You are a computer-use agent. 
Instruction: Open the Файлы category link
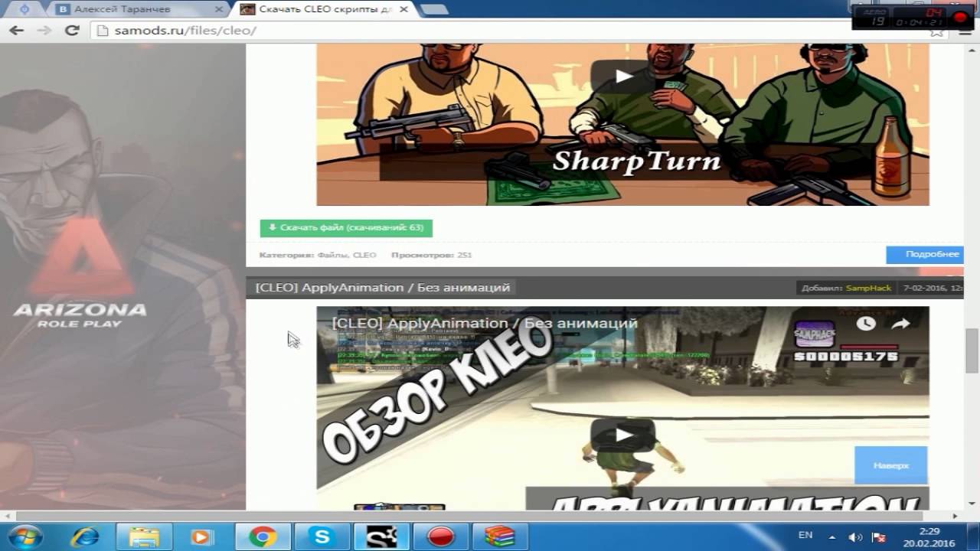333,255
